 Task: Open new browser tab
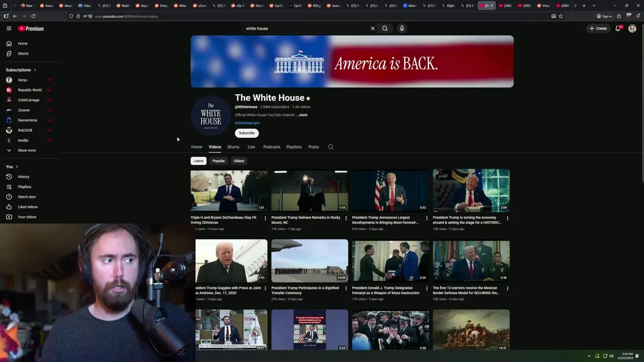click(x=584, y=6)
